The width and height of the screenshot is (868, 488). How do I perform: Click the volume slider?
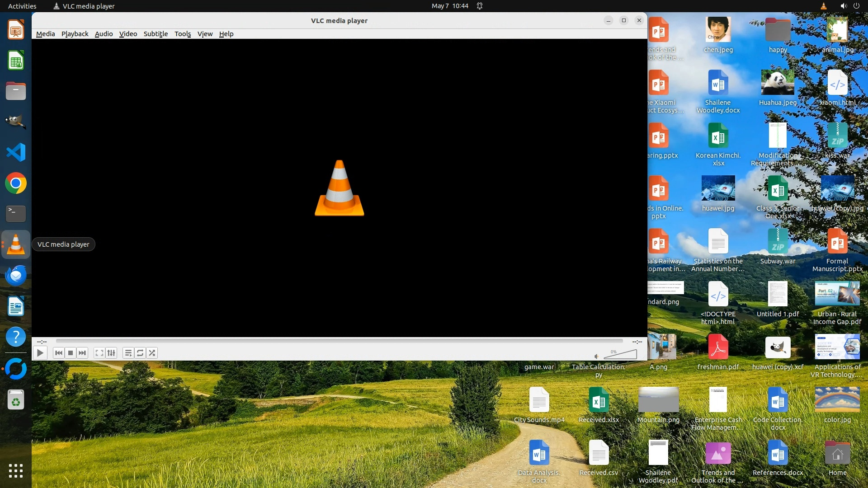pyautogui.click(x=622, y=355)
